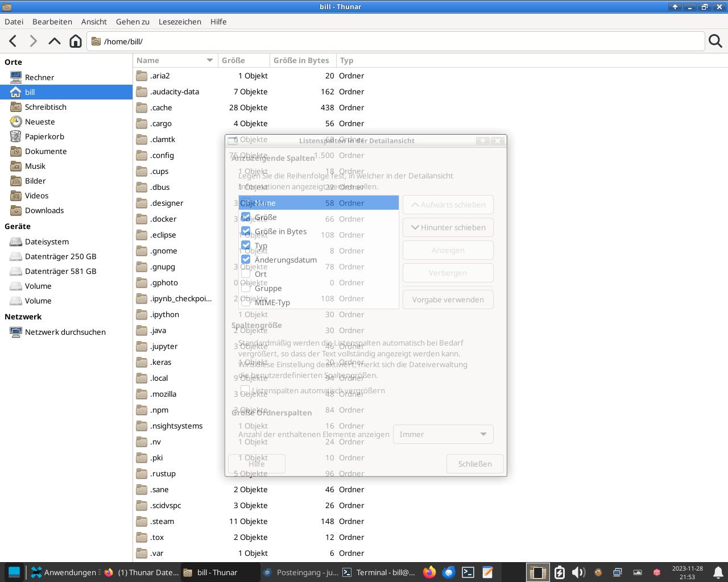Viewport: 728px width, 582px height.
Task: Open Neueste recent files in sidebar
Action: 66,122
